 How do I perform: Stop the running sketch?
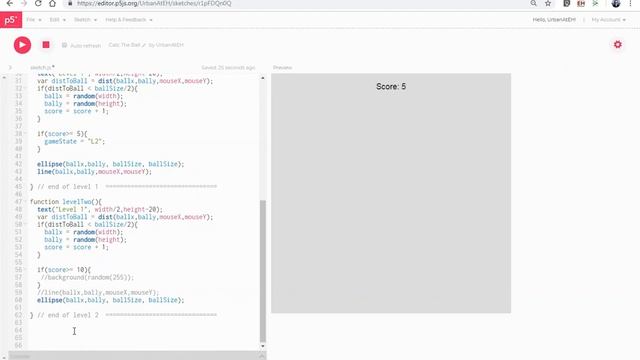pos(46,45)
